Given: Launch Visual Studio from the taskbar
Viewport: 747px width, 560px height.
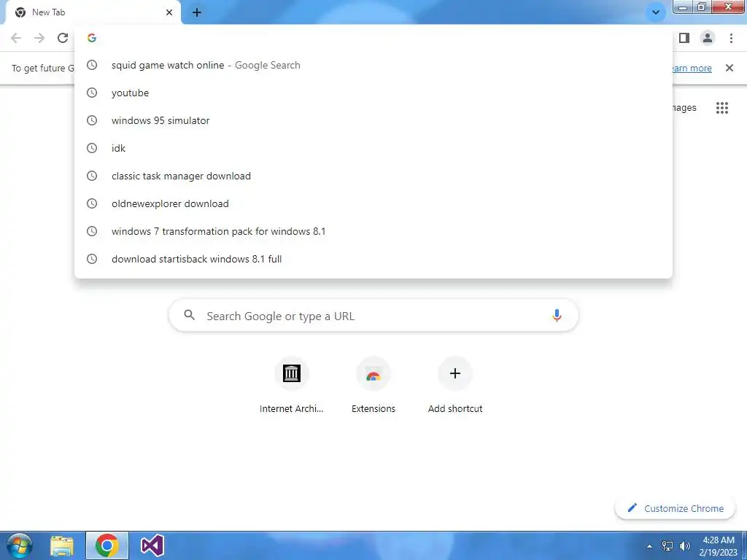Looking at the screenshot, I should point(152,545).
